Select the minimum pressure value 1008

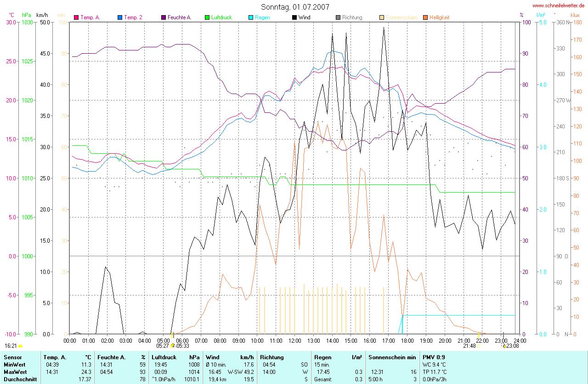click(195, 364)
